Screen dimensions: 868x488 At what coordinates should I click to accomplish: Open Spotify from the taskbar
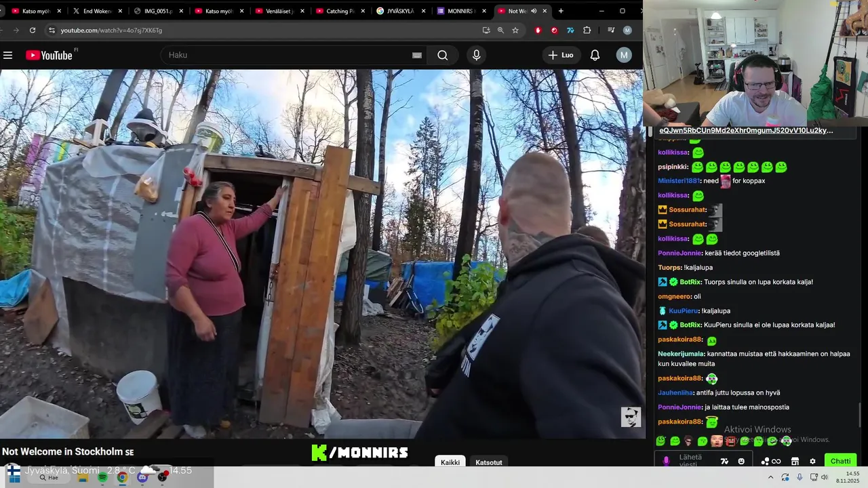[x=102, y=477]
